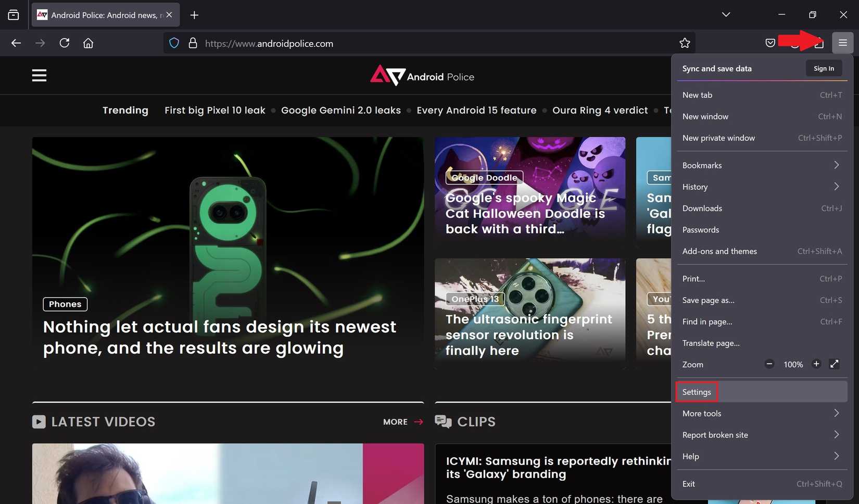The height and width of the screenshot is (504, 859).
Task: Click the Sign In button
Action: (x=824, y=69)
